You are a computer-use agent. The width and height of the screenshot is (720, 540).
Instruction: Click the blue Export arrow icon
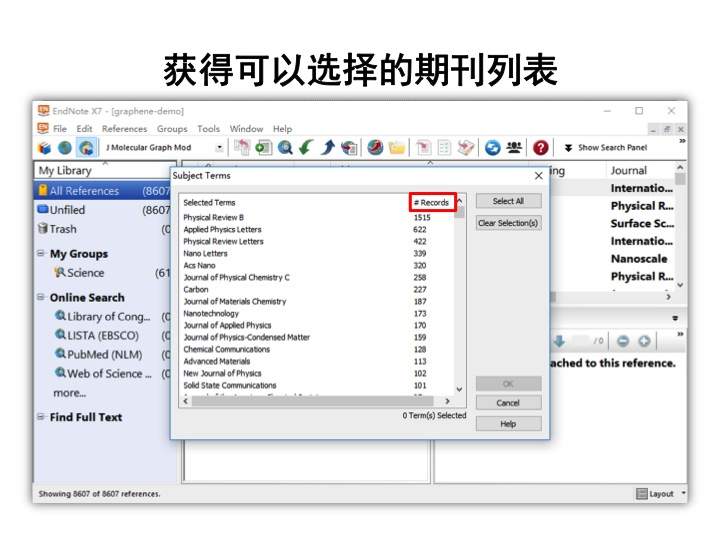(327, 147)
